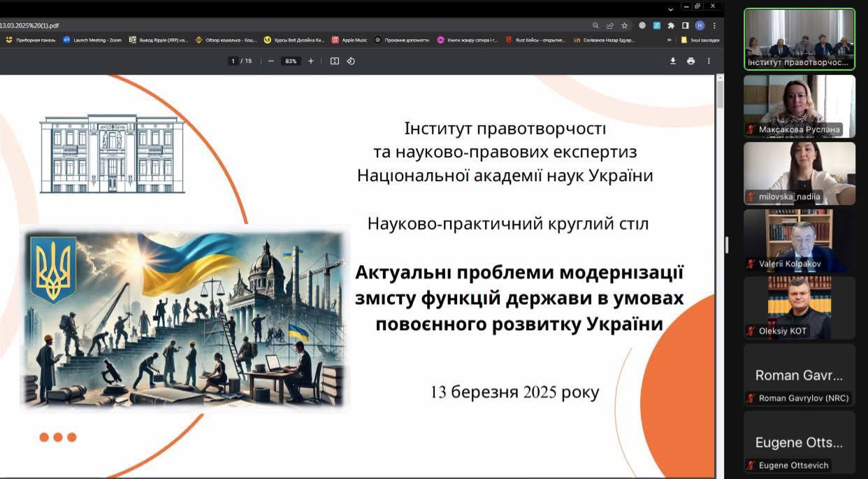Click the fit to page icon
868x479 pixels.
[335, 61]
